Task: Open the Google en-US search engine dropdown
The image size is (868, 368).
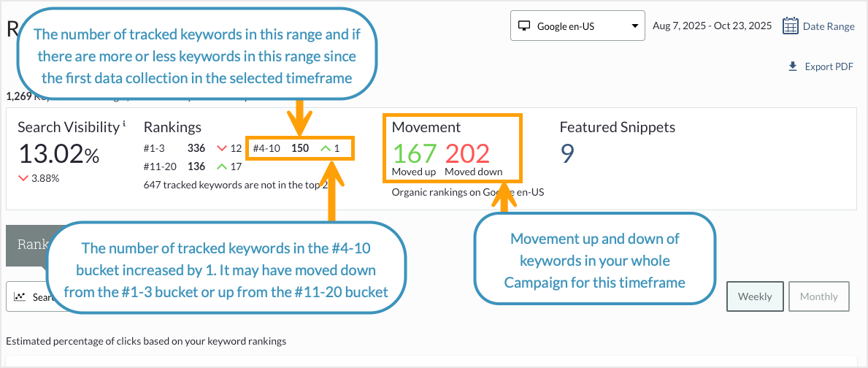Action: tap(577, 26)
